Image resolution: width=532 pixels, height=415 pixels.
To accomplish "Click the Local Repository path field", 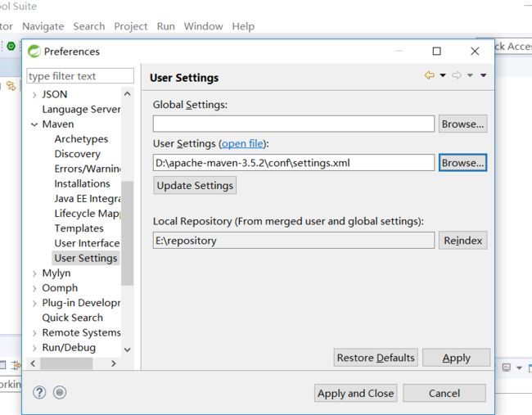I will [294, 241].
